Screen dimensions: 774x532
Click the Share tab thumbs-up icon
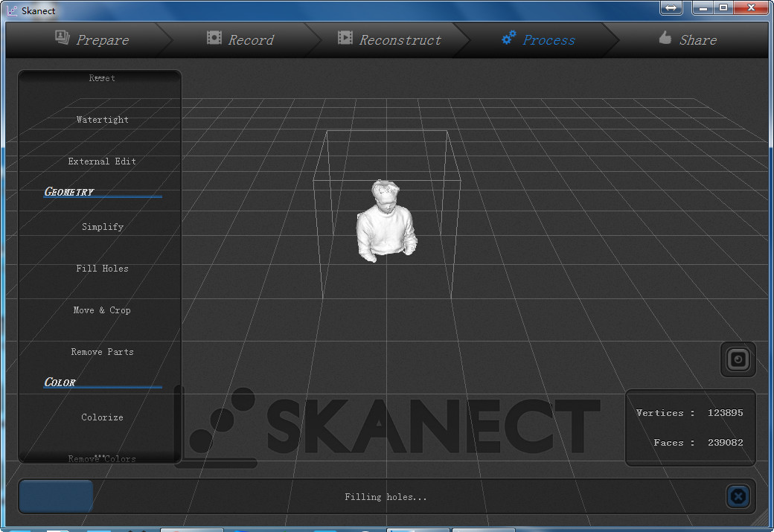tap(665, 37)
